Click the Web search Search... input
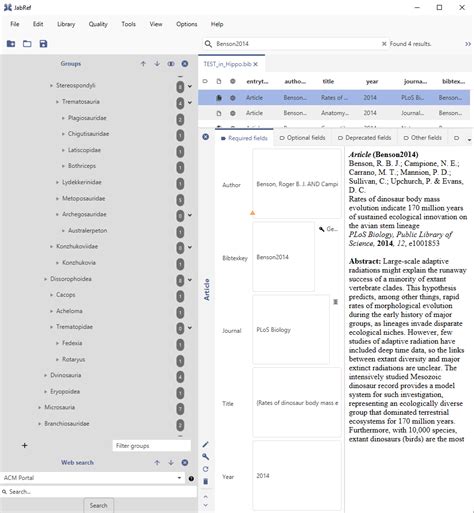The height and width of the screenshot is (513, 474). (x=99, y=492)
